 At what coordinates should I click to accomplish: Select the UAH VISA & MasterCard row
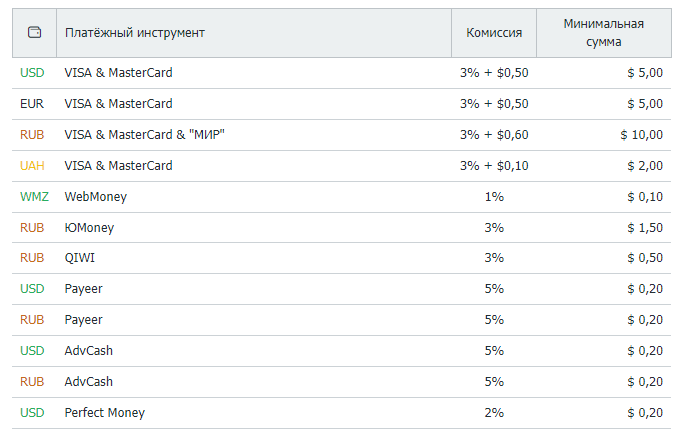pos(342,166)
